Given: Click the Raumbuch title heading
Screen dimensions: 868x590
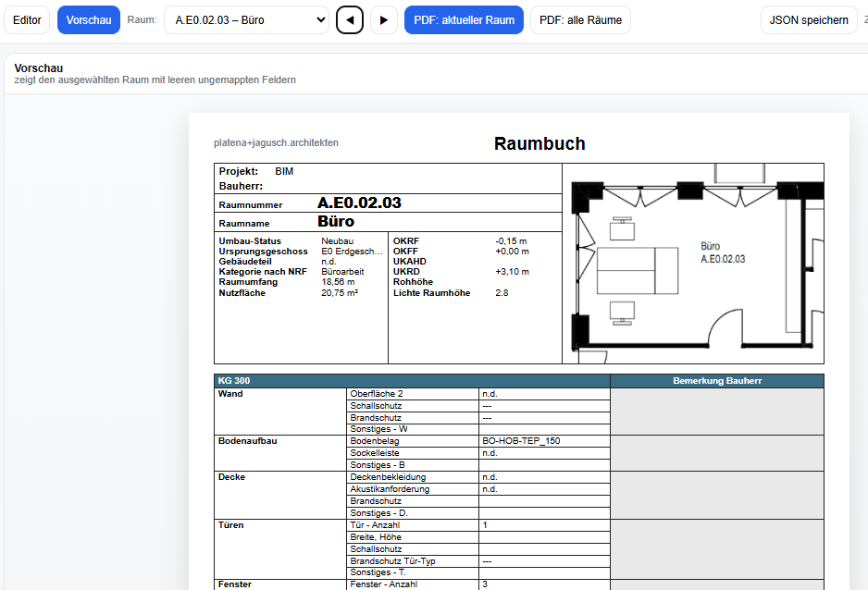Looking at the screenshot, I should coord(539,143).
